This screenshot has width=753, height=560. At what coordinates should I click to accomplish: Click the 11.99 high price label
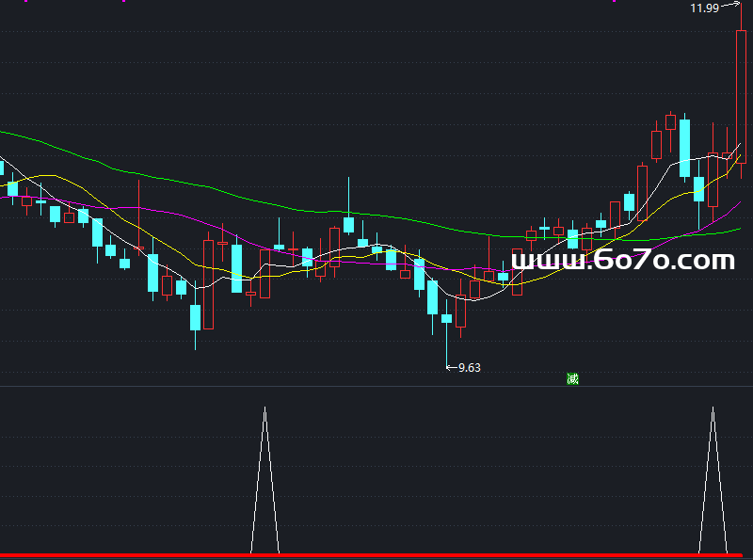tap(704, 8)
